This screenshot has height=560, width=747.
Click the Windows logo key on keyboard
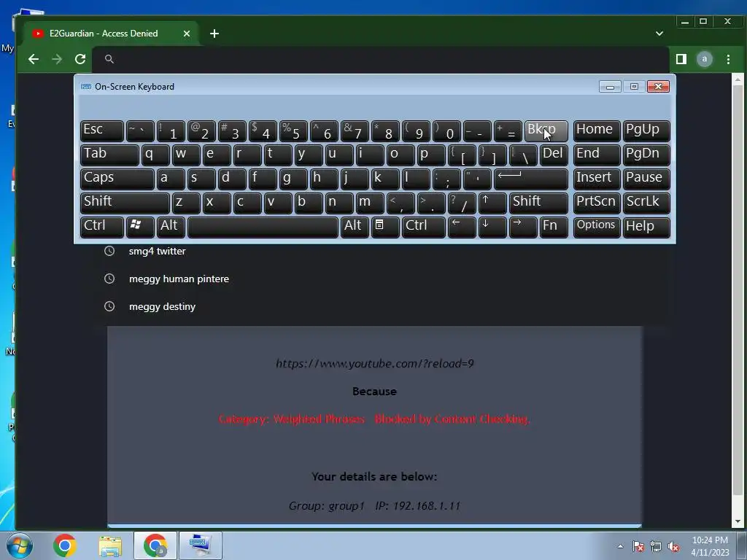coord(140,227)
